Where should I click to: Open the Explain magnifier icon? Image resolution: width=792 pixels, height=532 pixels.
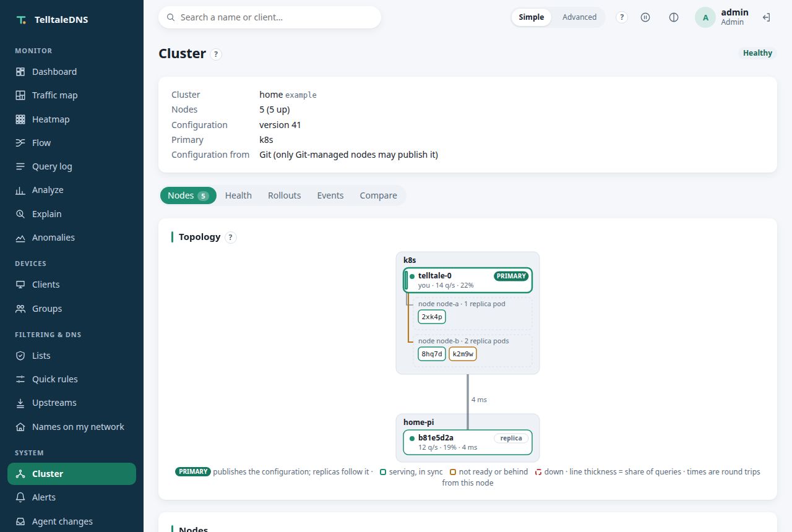[x=20, y=214]
